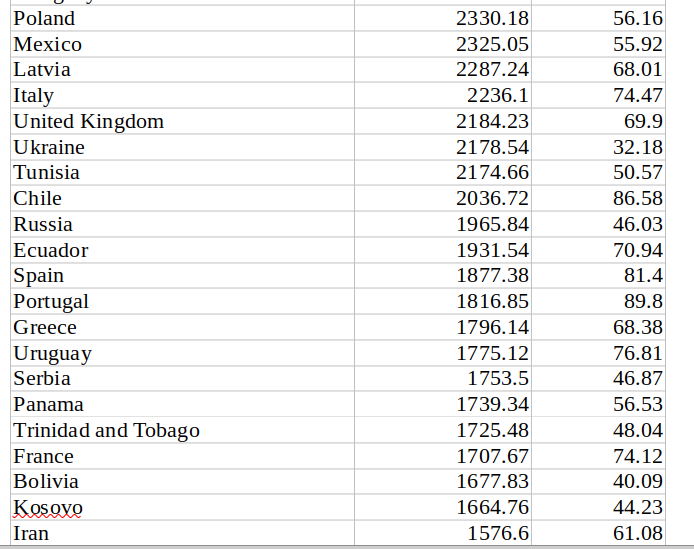
Task: Click the Chile country cell
Action: coord(182,198)
